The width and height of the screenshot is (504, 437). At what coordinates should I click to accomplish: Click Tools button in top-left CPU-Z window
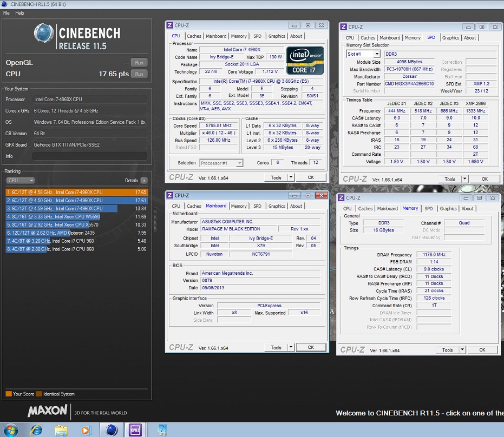[x=276, y=177]
